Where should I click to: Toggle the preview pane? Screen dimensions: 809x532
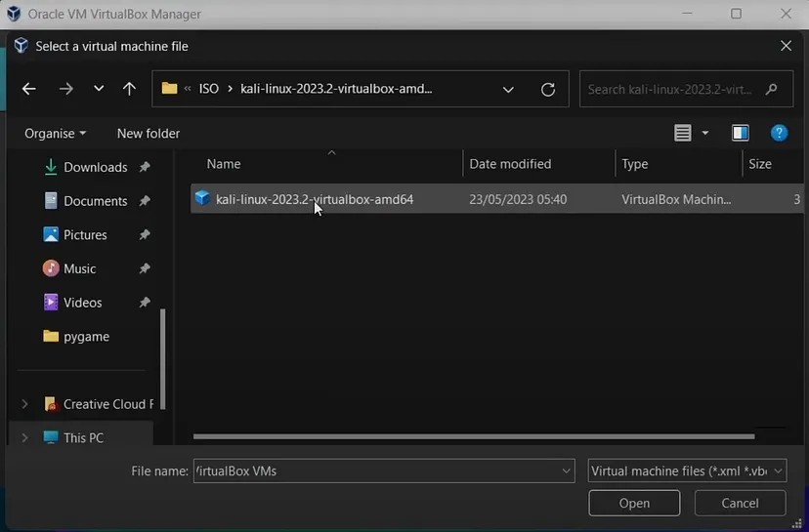pos(741,133)
